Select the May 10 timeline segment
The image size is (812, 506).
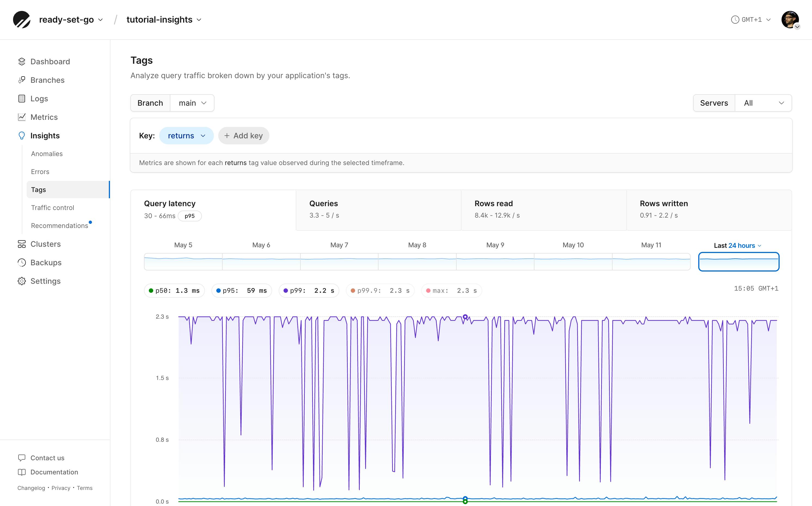coord(573,262)
